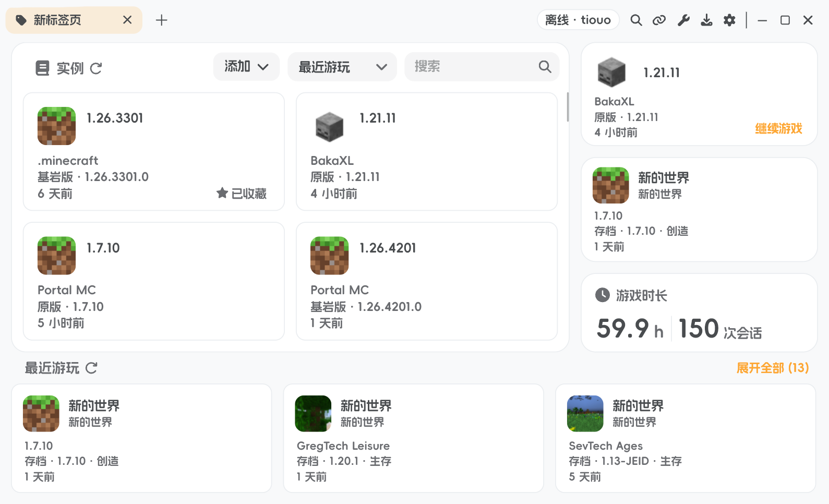
Task: Click the 游戏时长 heading
Action: tap(641, 295)
